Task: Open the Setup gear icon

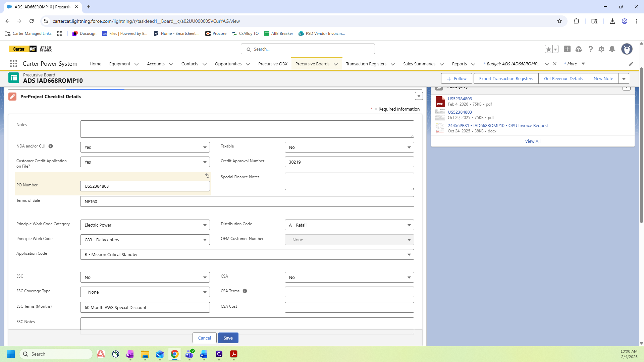Action: point(601,49)
